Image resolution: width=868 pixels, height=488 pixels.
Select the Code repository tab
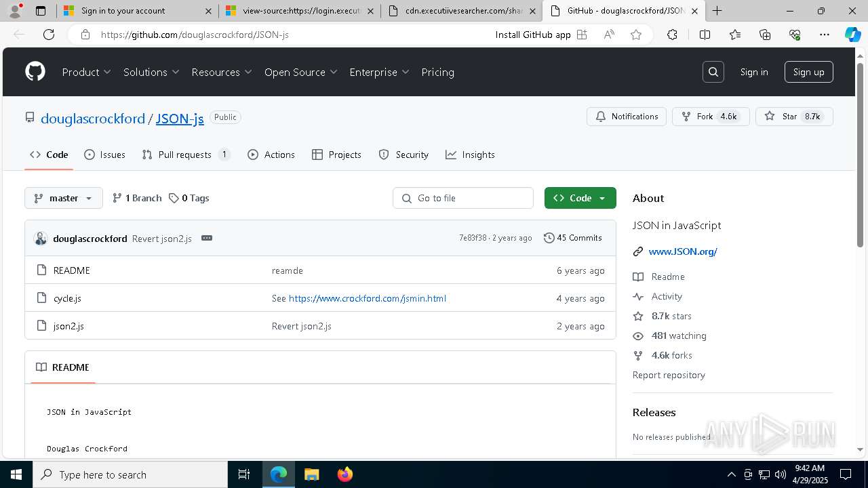(x=49, y=155)
